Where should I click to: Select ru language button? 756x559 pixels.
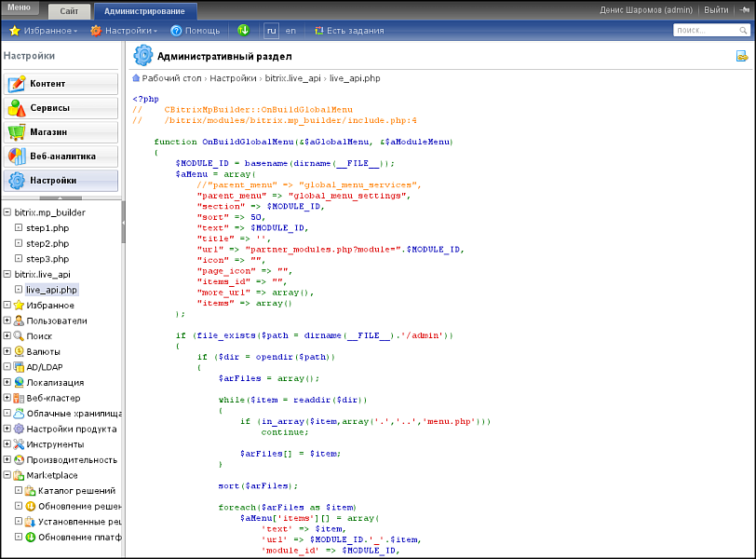pyautogui.click(x=271, y=31)
